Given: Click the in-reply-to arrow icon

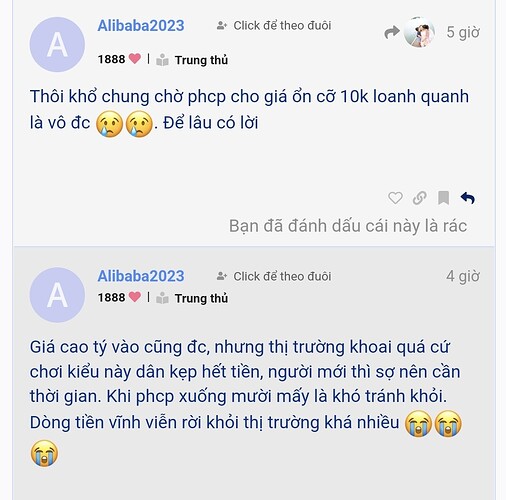Looking at the screenshot, I should pos(392,32).
